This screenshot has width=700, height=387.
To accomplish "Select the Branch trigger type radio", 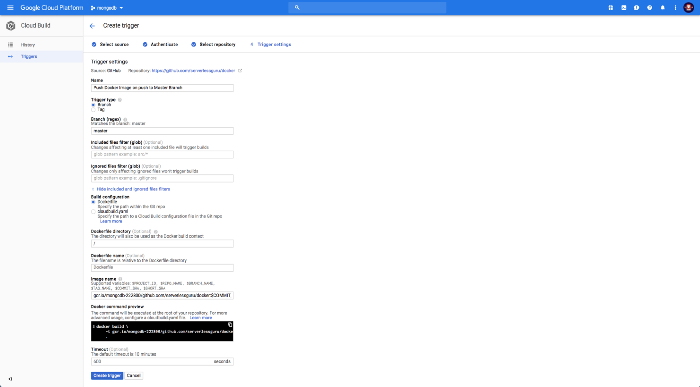I will click(93, 105).
